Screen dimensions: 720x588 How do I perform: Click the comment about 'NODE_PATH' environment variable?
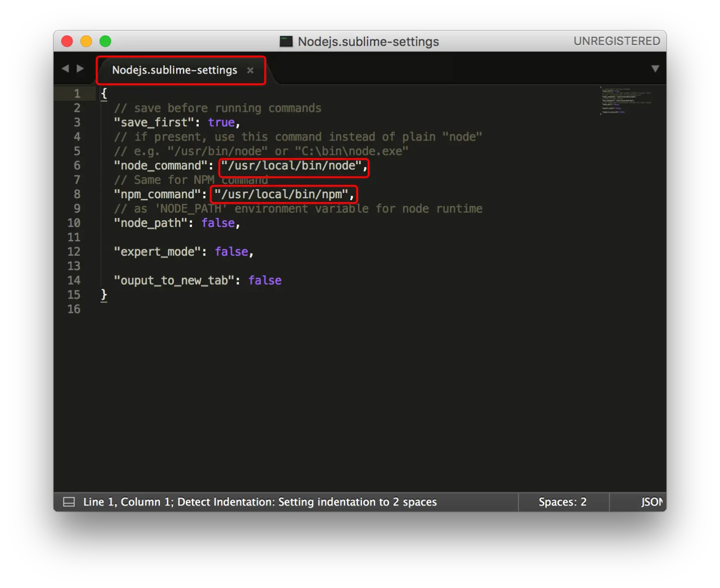(298, 209)
